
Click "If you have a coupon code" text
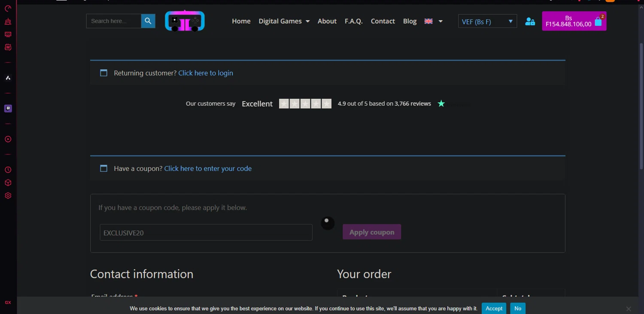pos(173,207)
